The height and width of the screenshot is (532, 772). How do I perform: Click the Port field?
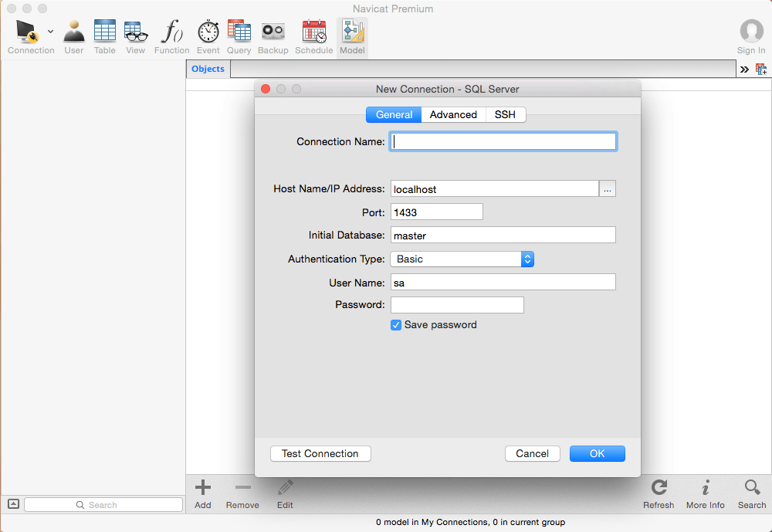tap(437, 212)
